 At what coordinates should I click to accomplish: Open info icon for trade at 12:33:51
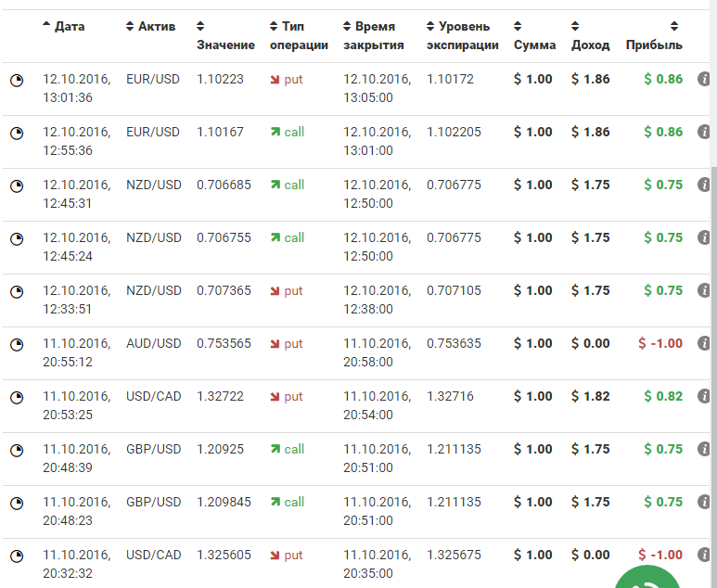tap(704, 290)
